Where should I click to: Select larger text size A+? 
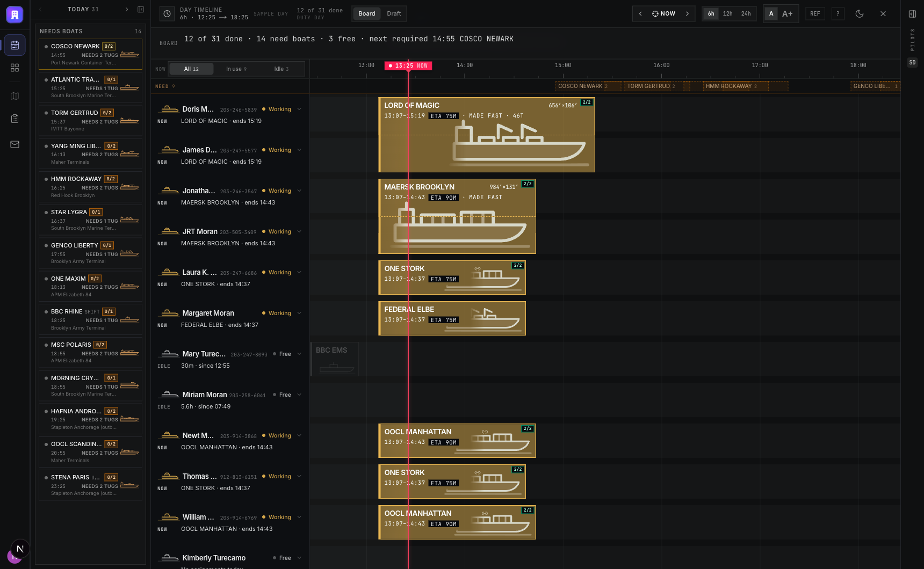coord(788,14)
